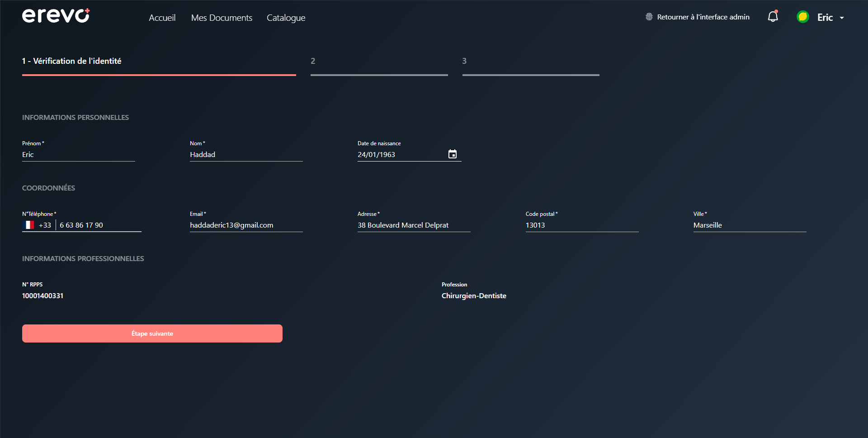Click the INFORMATIONS PROFESSIONNELLES heading
The image size is (868, 438).
(83, 258)
